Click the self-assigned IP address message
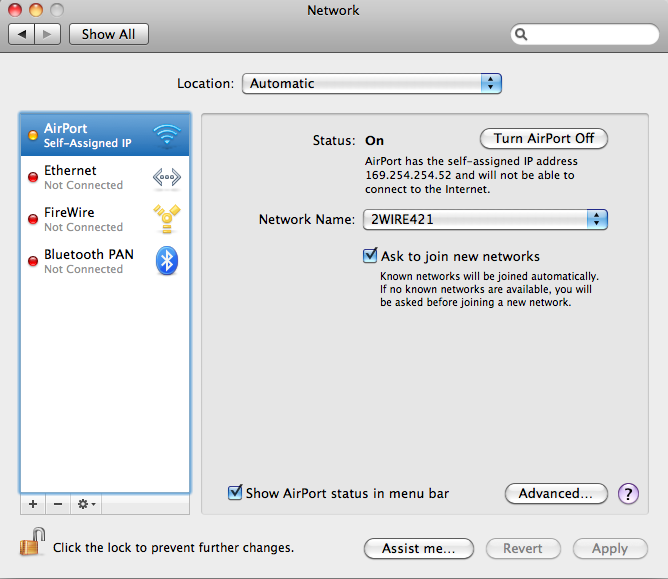 [471, 175]
